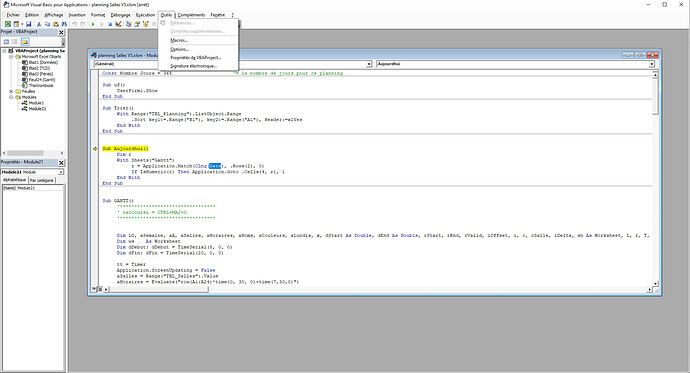This screenshot has height=373, width=690.
Task: Select Module1 in the project tree
Action: tap(36, 103)
